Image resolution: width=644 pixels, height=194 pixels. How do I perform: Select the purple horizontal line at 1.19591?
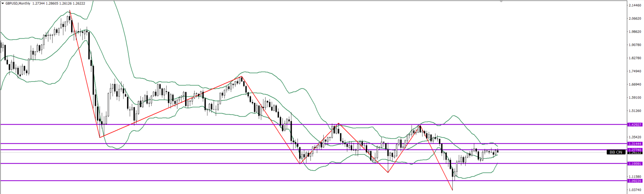[x=202, y=164]
